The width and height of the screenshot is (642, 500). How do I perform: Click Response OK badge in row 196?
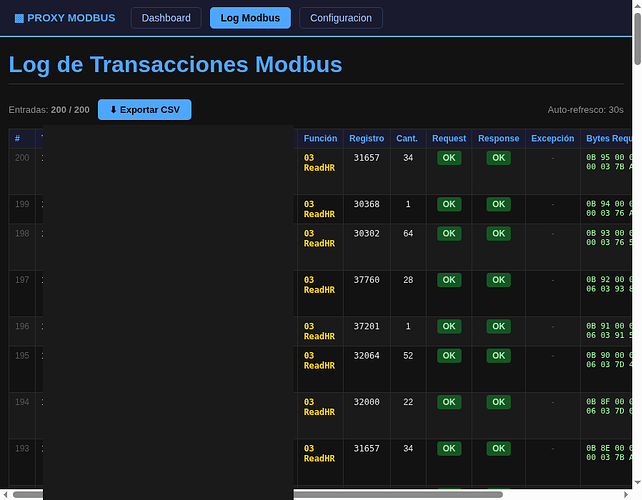(498, 326)
